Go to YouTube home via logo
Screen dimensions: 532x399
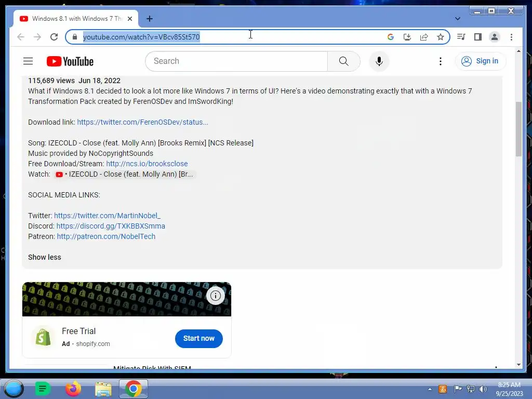70,61
